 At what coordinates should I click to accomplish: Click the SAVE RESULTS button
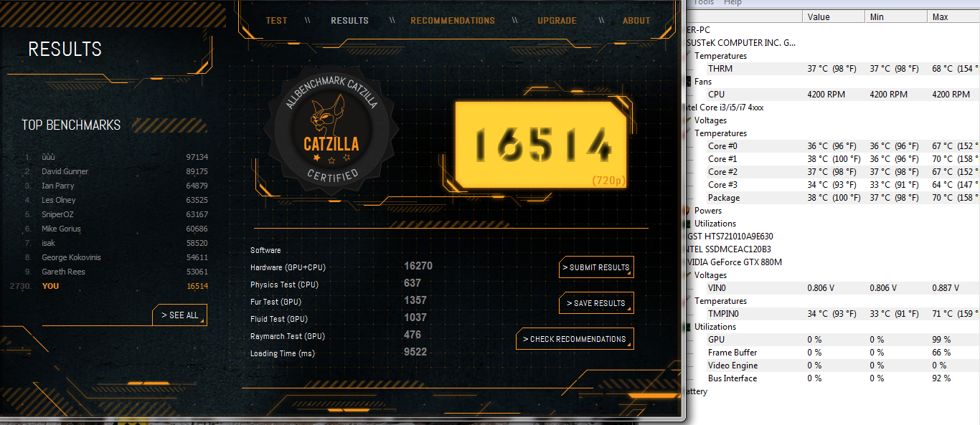click(596, 303)
